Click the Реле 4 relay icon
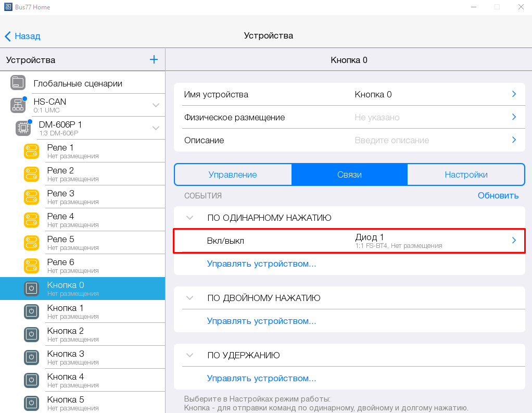Viewport: 532px width, 413px height. pos(31,220)
